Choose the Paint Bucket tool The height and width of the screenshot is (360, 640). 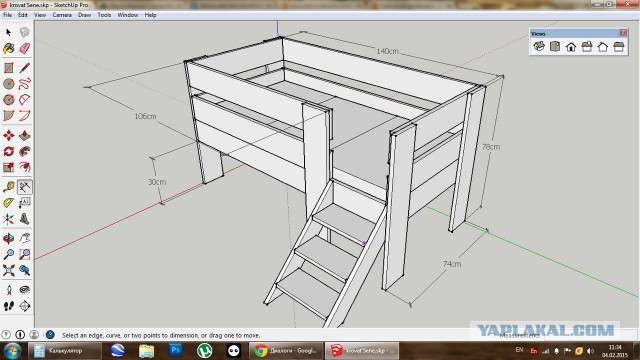(x=9, y=49)
